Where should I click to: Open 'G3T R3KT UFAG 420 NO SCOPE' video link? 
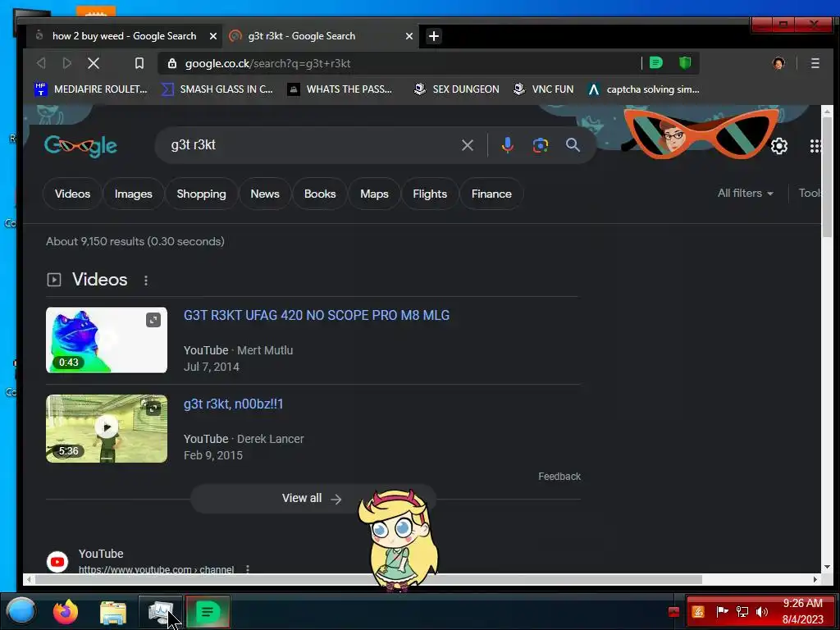coord(317,315)
